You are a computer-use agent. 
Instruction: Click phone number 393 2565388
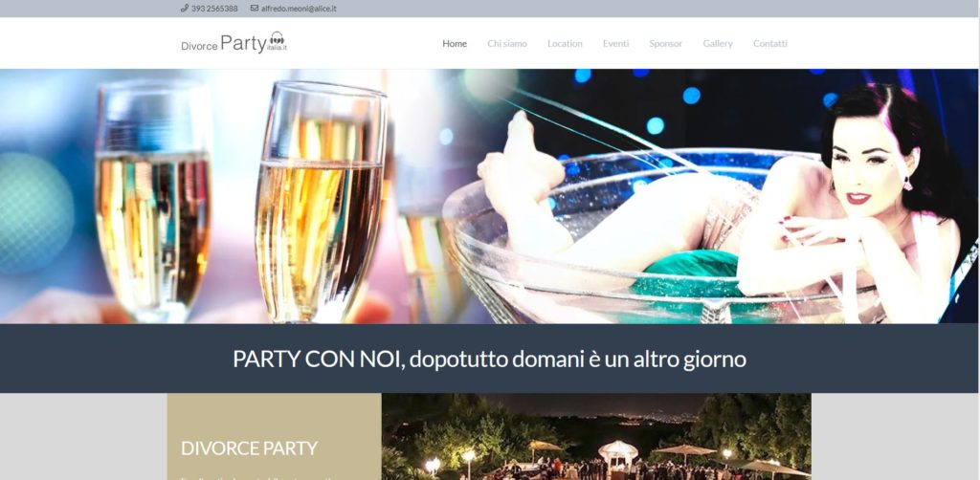(x=214, y=9)
